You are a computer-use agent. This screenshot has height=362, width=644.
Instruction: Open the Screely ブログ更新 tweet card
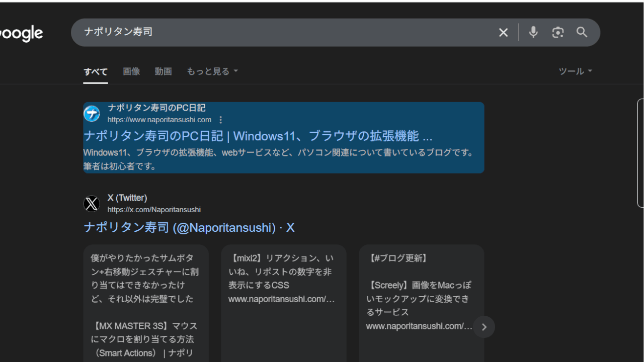(x=422, y=304)
